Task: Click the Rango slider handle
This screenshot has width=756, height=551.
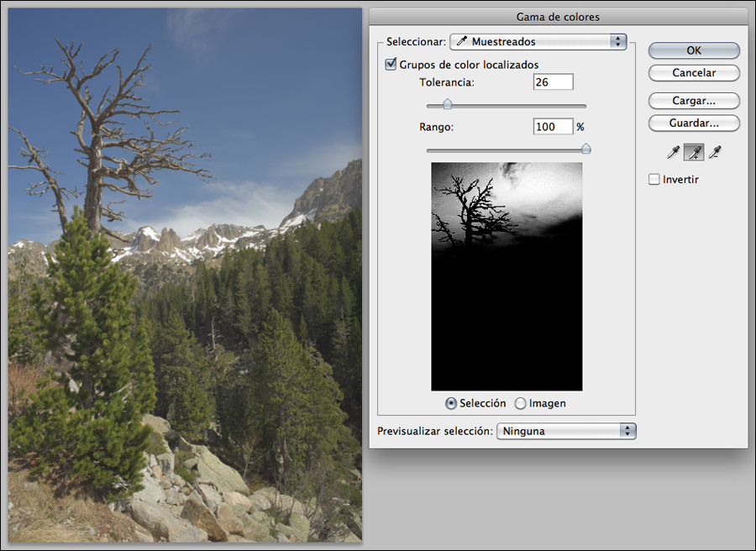Action: point(586,150)
